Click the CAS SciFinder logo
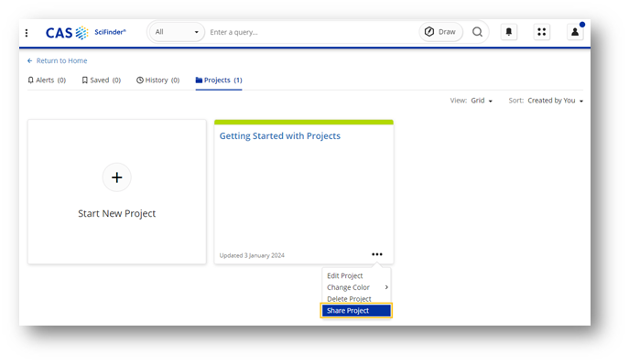This screenshot has width=629, height=364. (86, 33)
